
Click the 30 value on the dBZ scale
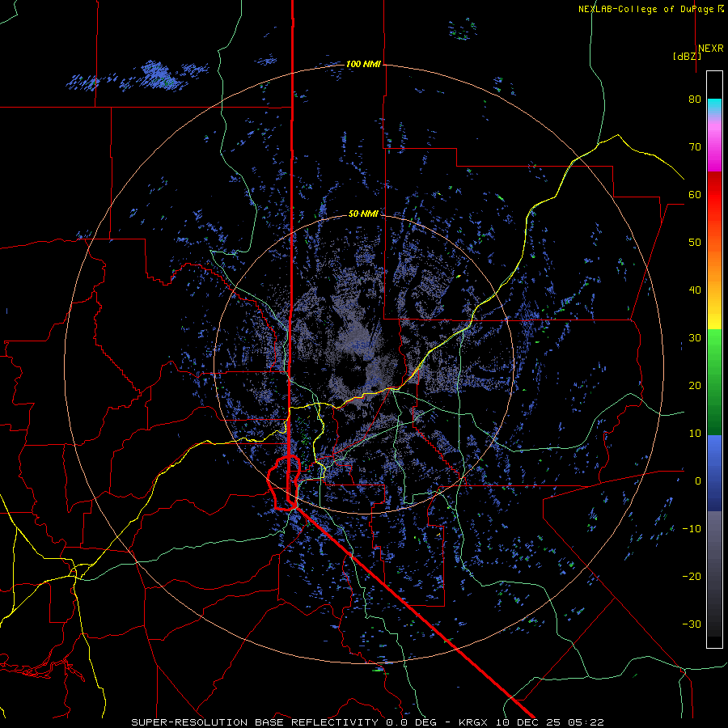(695, 338)
